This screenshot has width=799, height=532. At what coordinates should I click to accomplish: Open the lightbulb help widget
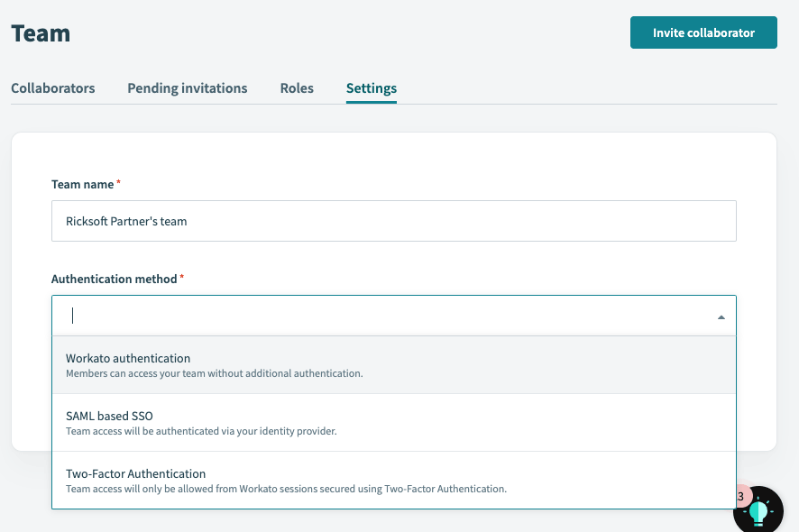(758, 510)
